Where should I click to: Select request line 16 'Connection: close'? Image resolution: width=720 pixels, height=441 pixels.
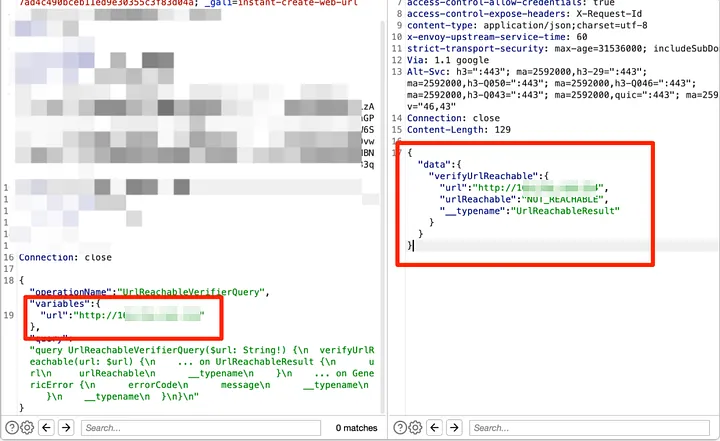tap(65, 257)
